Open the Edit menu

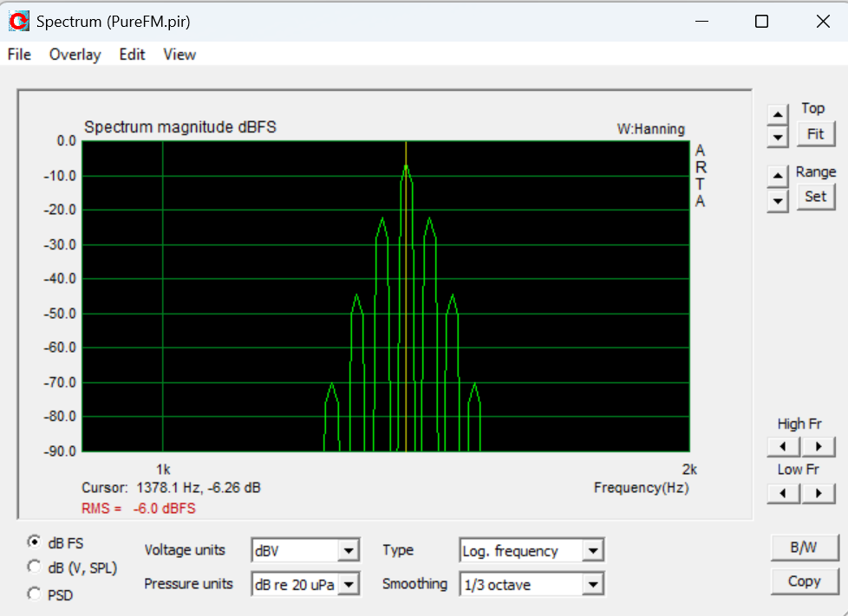tap(133, 55)
